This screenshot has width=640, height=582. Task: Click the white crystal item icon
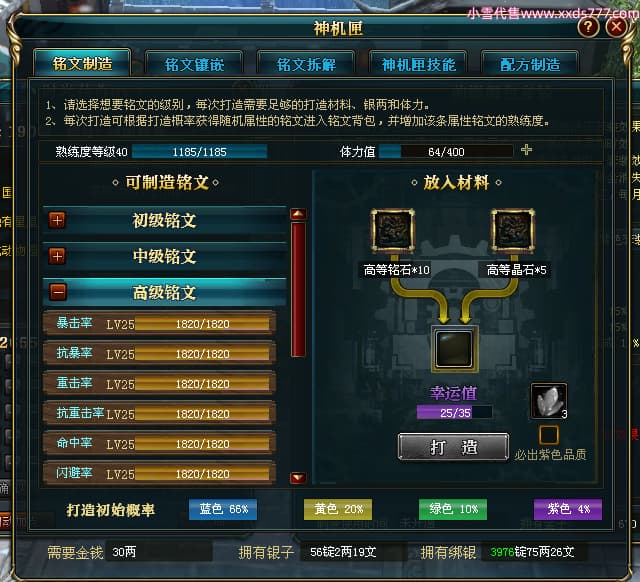click(x=549, y=401)
